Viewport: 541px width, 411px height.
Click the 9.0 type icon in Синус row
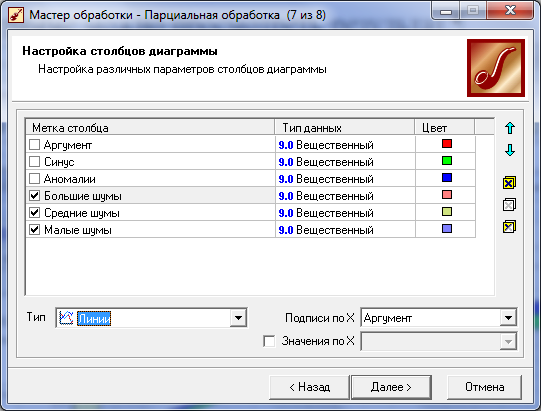(x=286, y=162)
